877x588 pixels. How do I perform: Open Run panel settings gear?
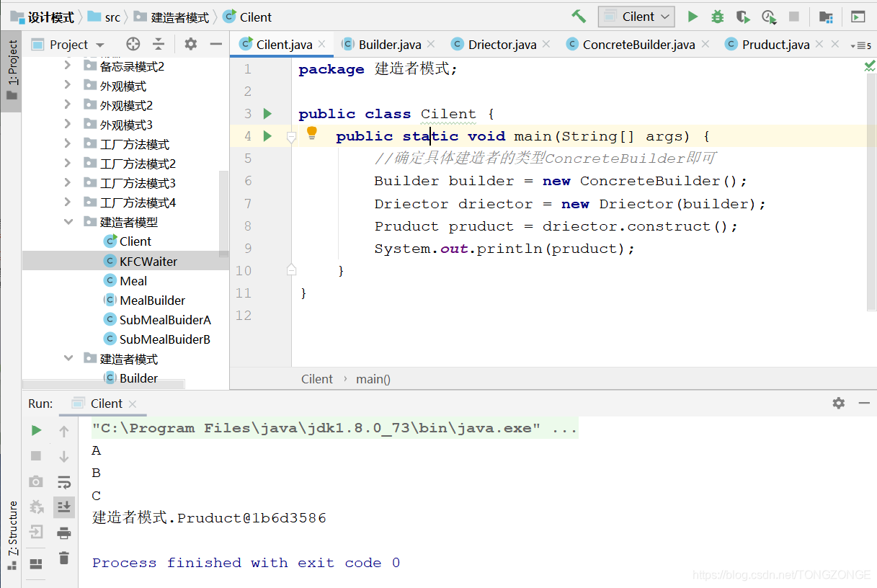(x=839, y=404)
